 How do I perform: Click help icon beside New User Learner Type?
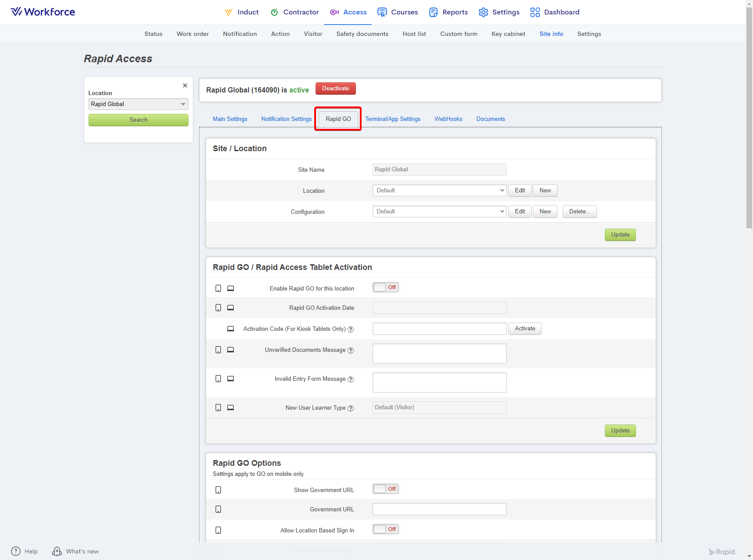(351, 408)
